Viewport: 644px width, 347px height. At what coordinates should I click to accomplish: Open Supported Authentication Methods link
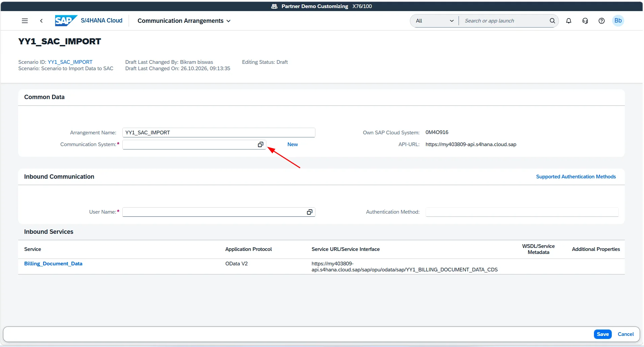[x=576, y=177]
